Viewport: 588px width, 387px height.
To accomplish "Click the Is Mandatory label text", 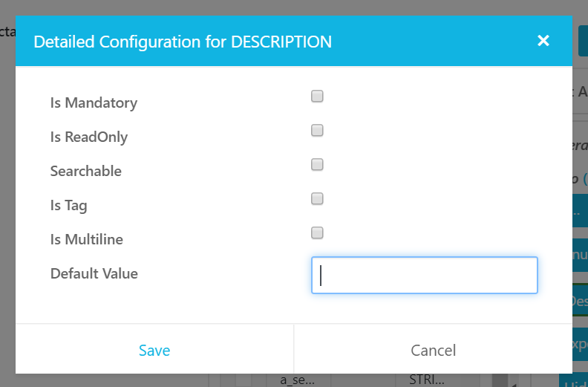I will [x=94, y=103].
